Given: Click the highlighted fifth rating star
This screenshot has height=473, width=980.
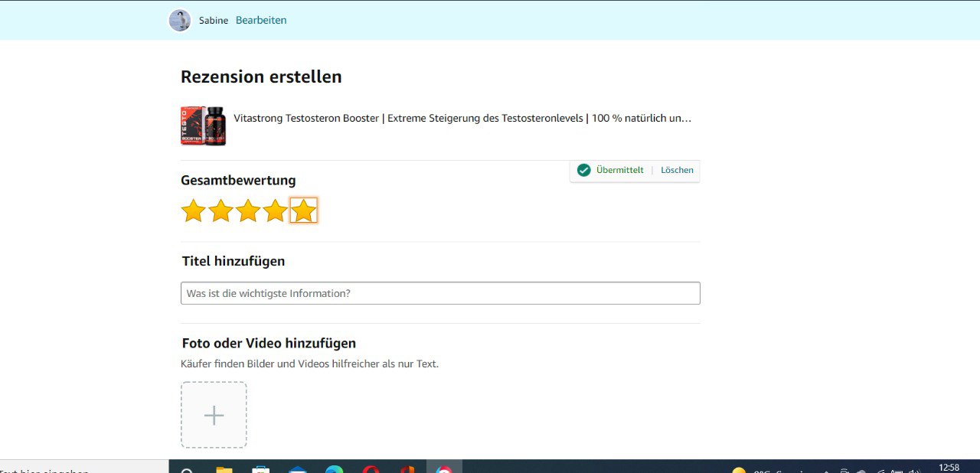Looking at the screenshot, I should pos(304,210).
